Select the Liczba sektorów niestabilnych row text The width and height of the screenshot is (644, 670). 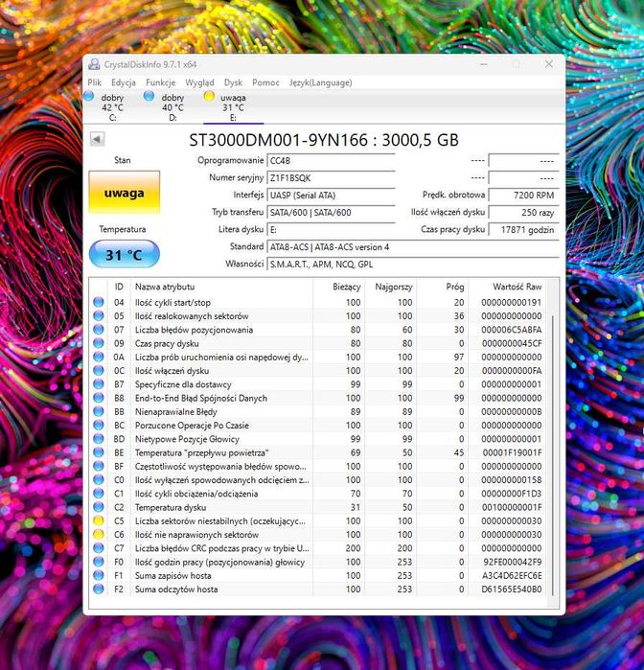click(x=220, y=521)
